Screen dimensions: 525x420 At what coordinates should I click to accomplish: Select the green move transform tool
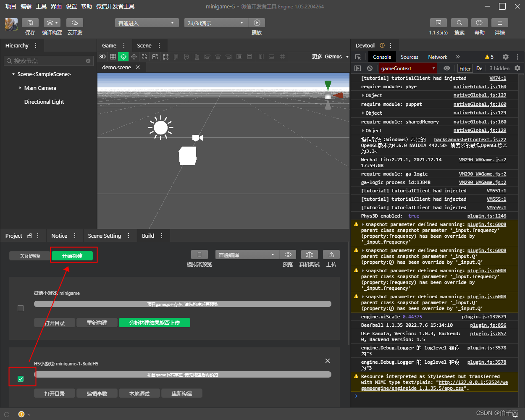tap(123, 57)
